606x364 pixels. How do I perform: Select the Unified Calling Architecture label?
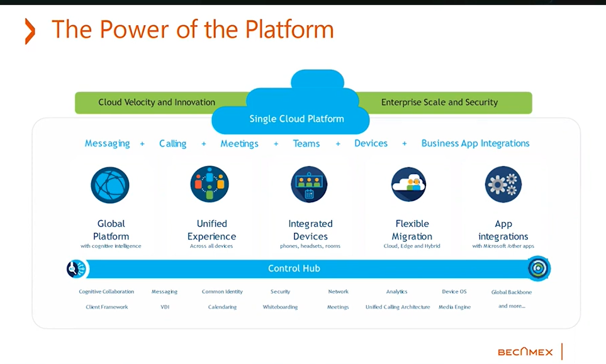[x=398, y=307]
